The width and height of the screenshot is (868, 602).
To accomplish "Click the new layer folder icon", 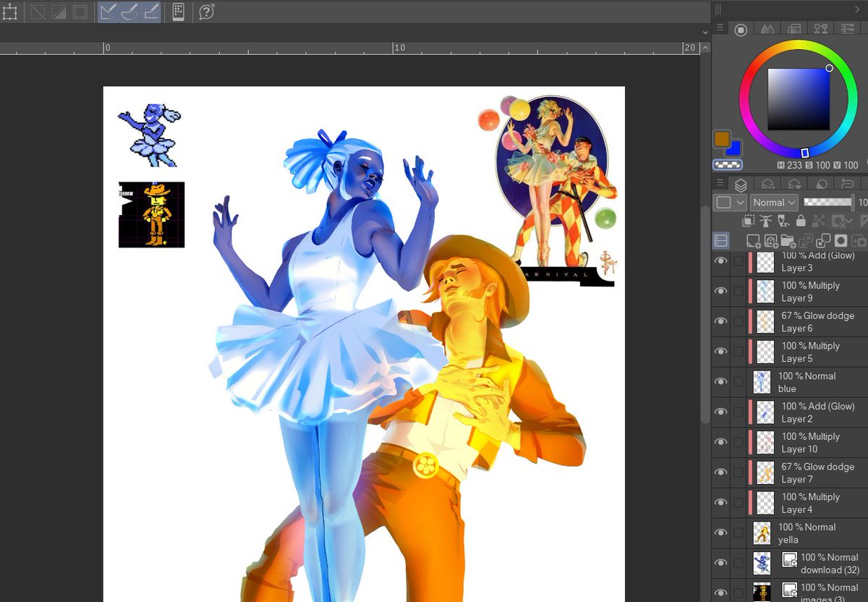I will coord(788,240).
